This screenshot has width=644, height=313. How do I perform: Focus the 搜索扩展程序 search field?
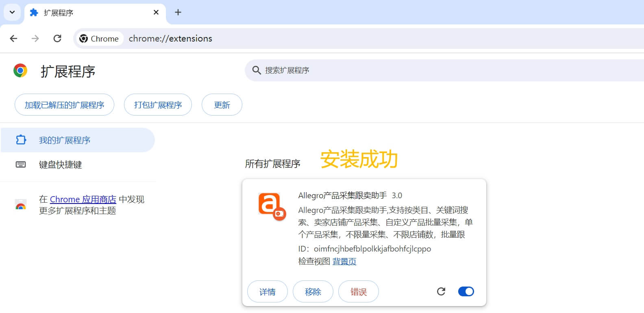coord(444,70)
